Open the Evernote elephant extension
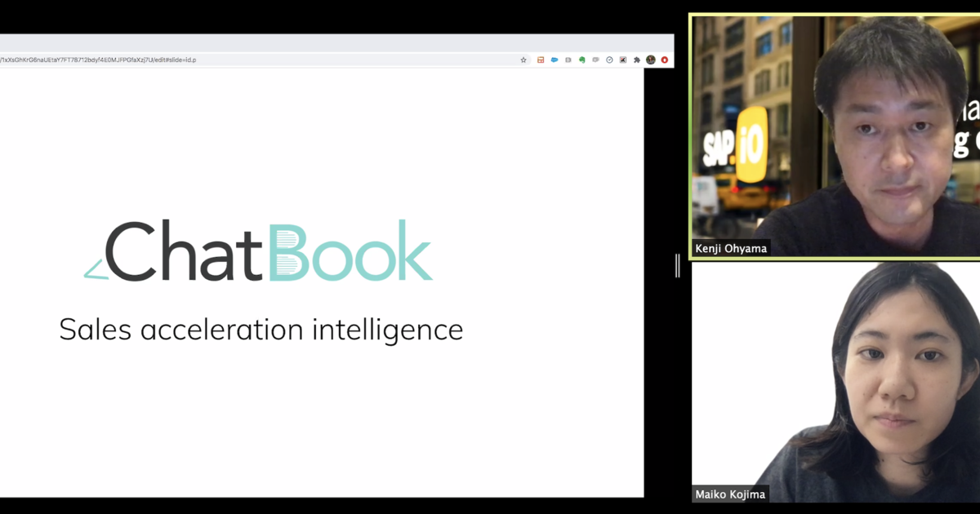 pyautogui.click(x=582, y=60)
